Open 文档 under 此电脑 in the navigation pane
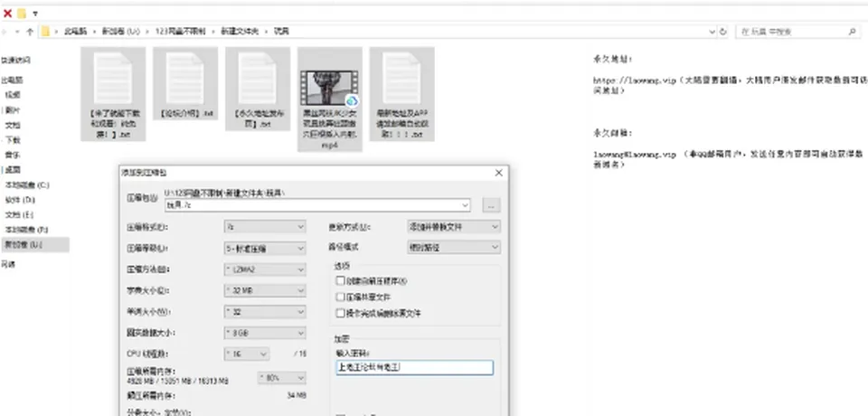Image resolution: width=868 pixels, height=416 pixels. [12, 125]
